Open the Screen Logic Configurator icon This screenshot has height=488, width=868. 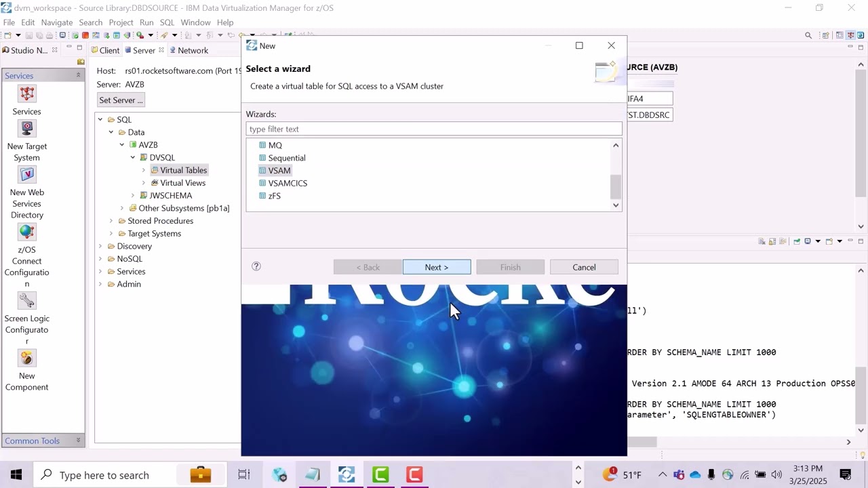coord(27,300)
